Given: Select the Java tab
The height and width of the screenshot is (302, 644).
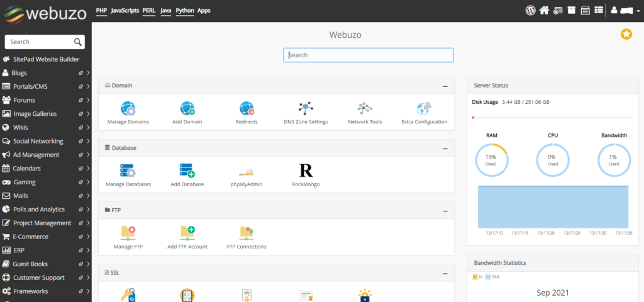Looking at the screenshot, I should pos(165,11).
